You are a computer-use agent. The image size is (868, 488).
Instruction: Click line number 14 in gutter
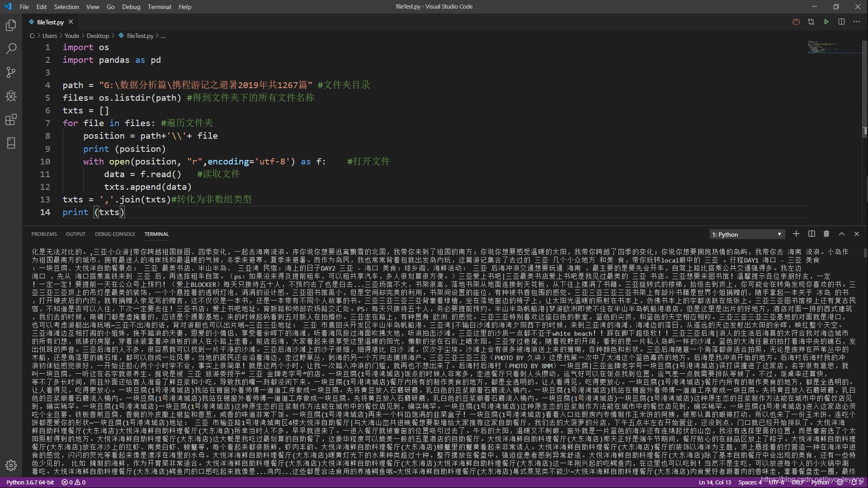tap(45, 212)
